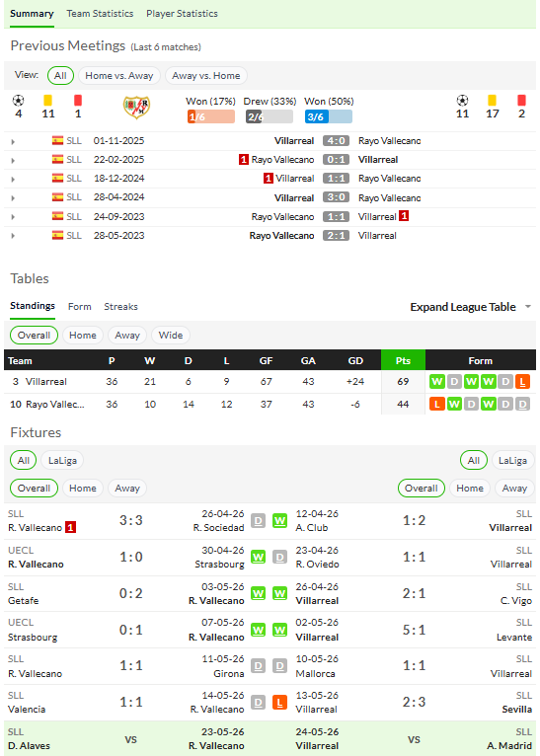Click the blue 3/6 won progress bar
The image size is (540, 756).
[329, 116]
